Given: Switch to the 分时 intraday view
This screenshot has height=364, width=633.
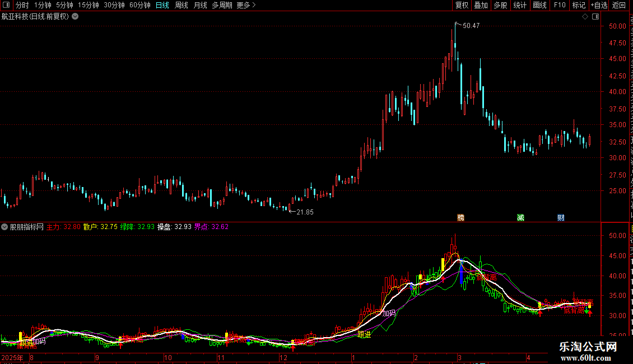Looking at the screenshot, I should 22,5.
